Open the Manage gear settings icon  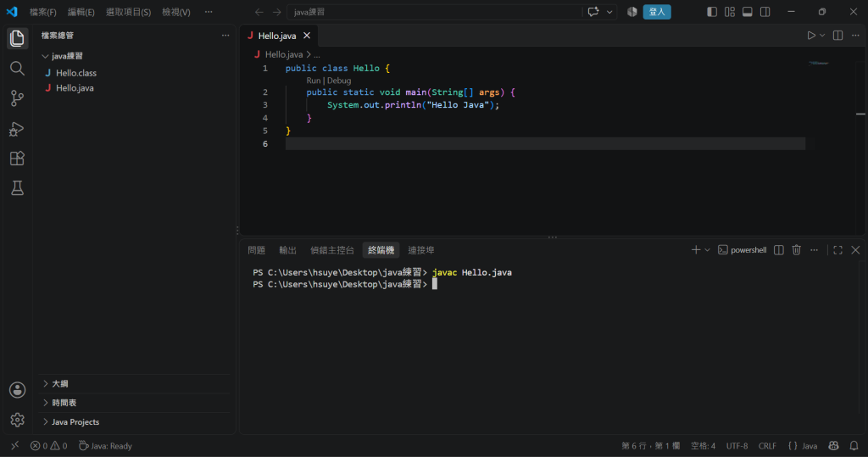point(17,420)
